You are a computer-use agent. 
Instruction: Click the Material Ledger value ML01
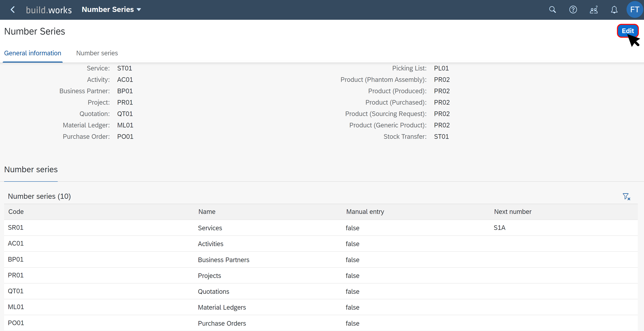pyautogui.click(x=125, y=125)
